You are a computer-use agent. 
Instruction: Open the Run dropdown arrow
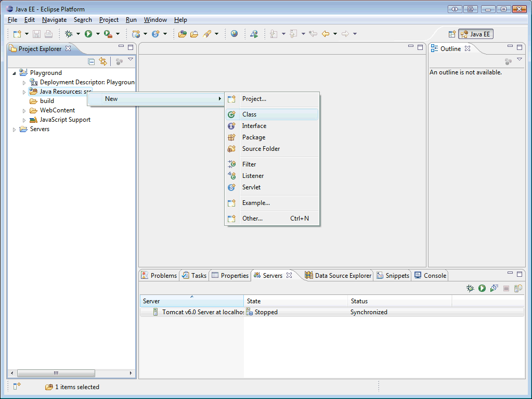tap(98, 34)
